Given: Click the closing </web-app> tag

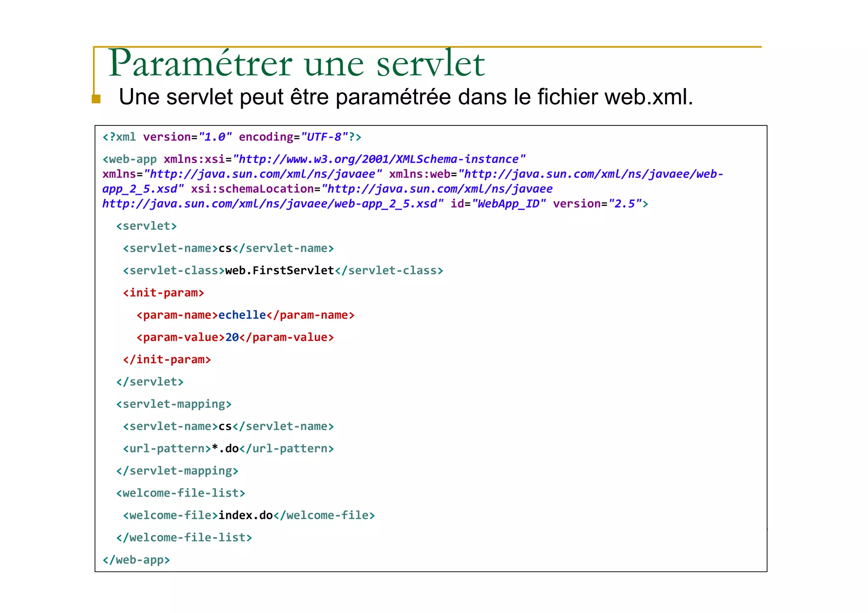Looking at the screenshot, I should (136, 560).
